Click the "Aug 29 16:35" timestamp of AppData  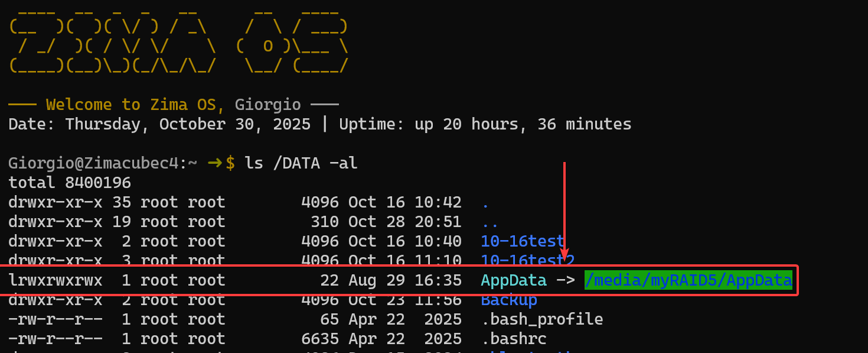tap(404, 280)
